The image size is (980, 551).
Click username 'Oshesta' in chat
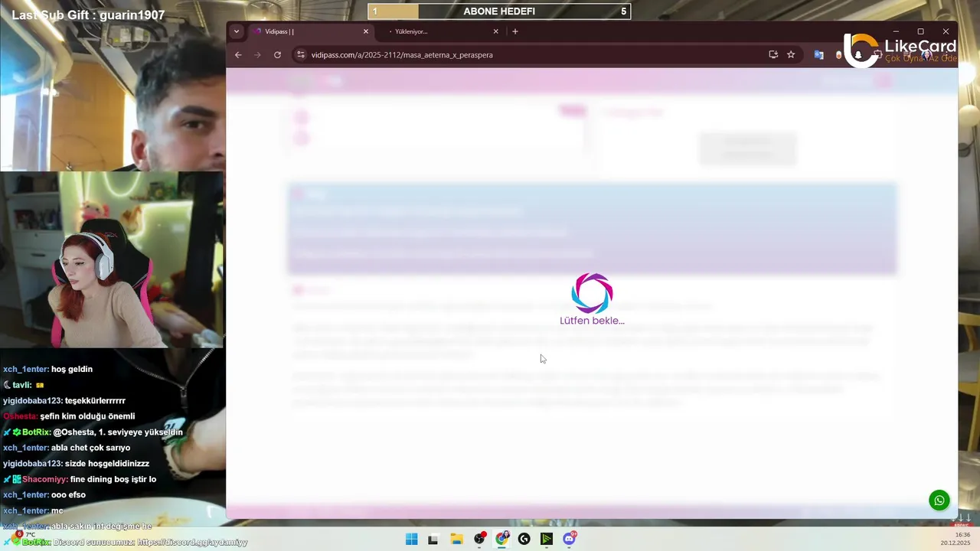click(x=20, y=416)
